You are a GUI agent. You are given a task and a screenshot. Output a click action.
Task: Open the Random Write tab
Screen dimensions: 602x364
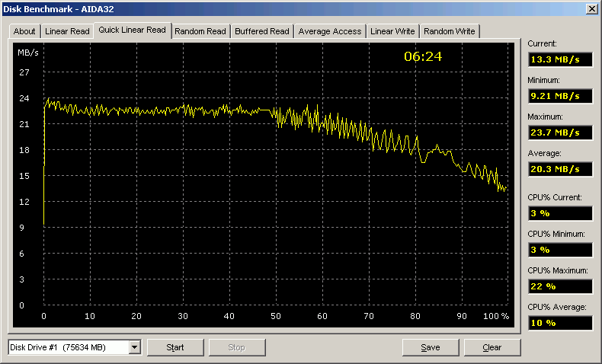(449, 31)
